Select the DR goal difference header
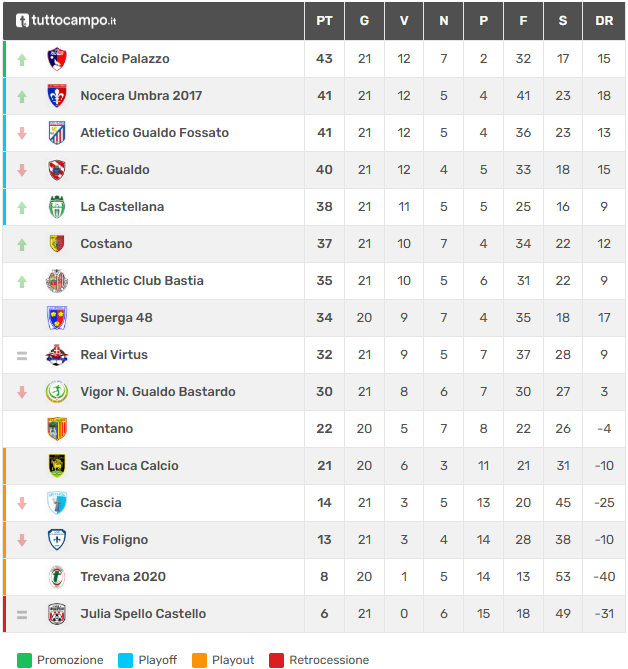Screen dimensions: 628x669 click(x=604, y=20)
